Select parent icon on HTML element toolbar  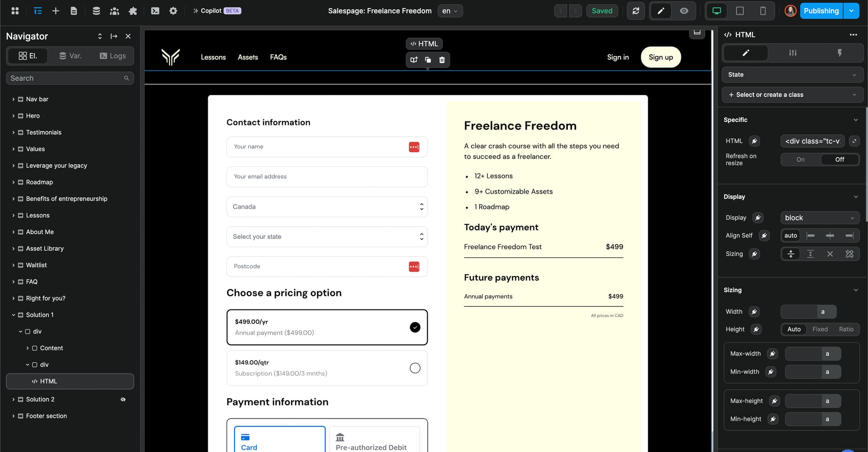(414, 60)
